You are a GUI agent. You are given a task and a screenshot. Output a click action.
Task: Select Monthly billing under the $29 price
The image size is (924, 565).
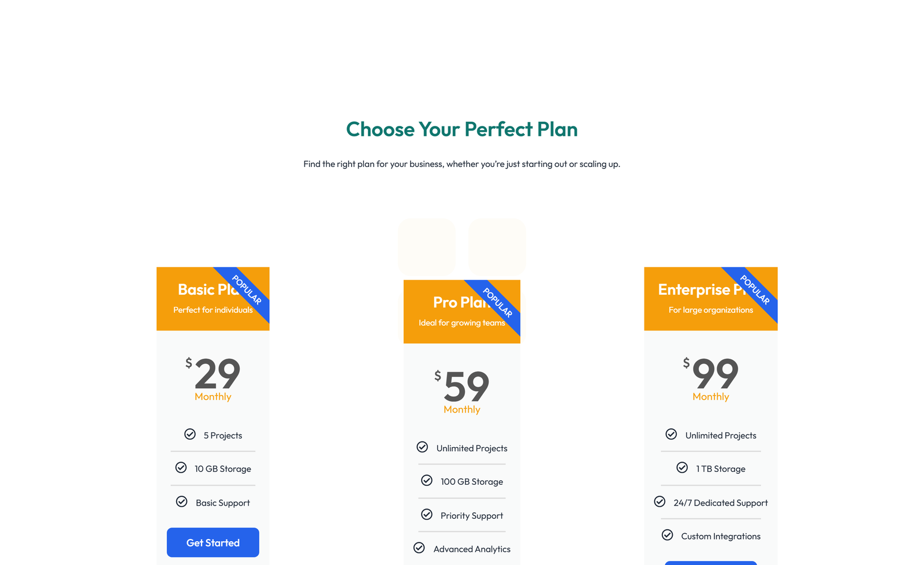213,396
